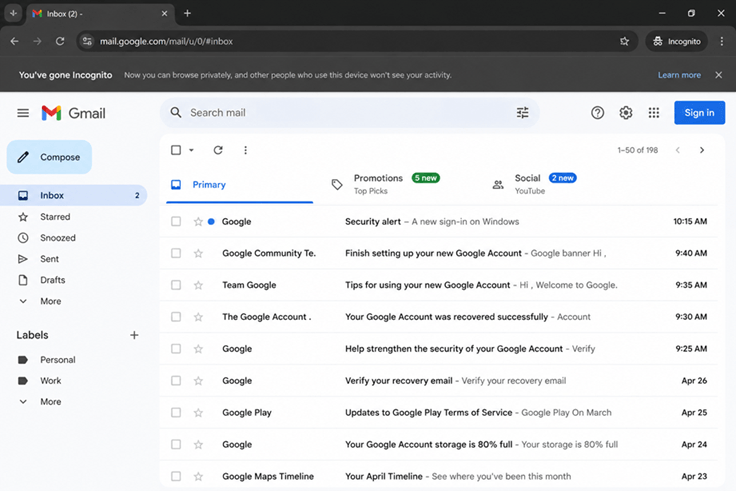Image resolution: width=736 pixels, height=491 pixels.
Task: Open Settings gear icon
Action: tap(626, 113)
